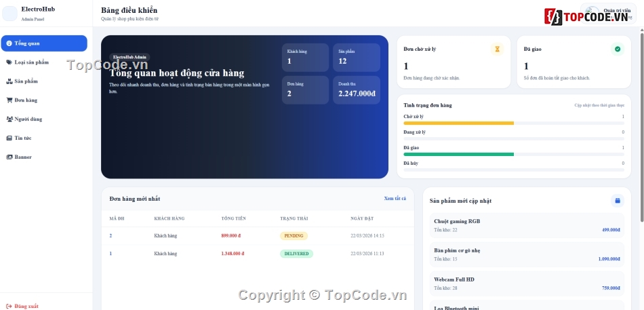Click the date 22/03/2026 14:15
Viewport: 644px width, 310px height.
[367, 235]
